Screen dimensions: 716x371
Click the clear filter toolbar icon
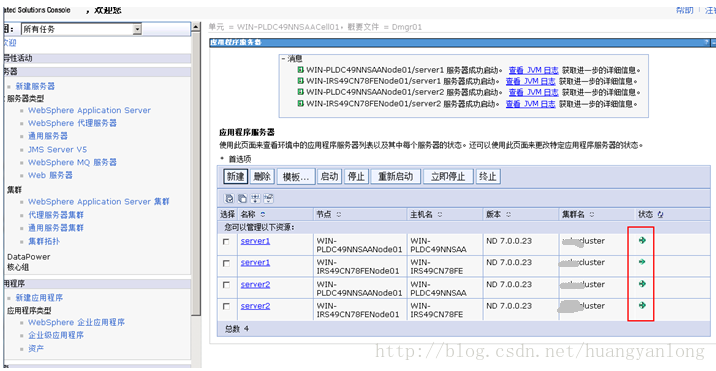pyautogui.click(x=269, y=198)
